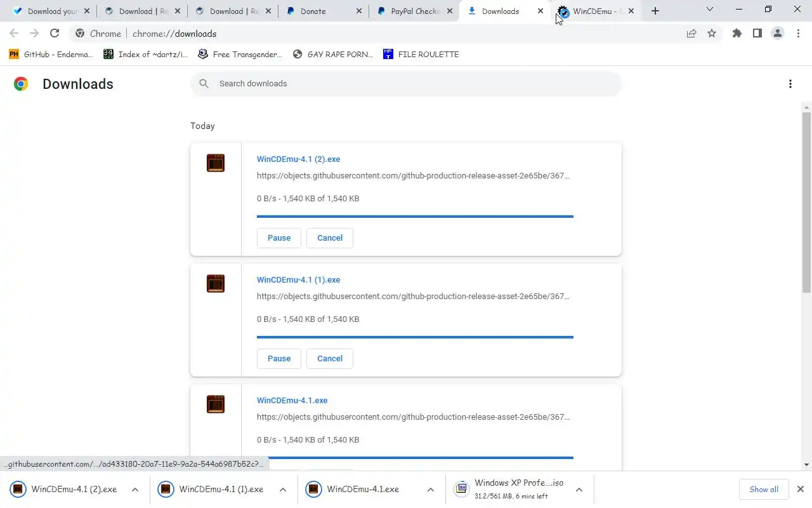812x508 pixels.
Task: Close the download shelf bar
Action: pos(801,489)
